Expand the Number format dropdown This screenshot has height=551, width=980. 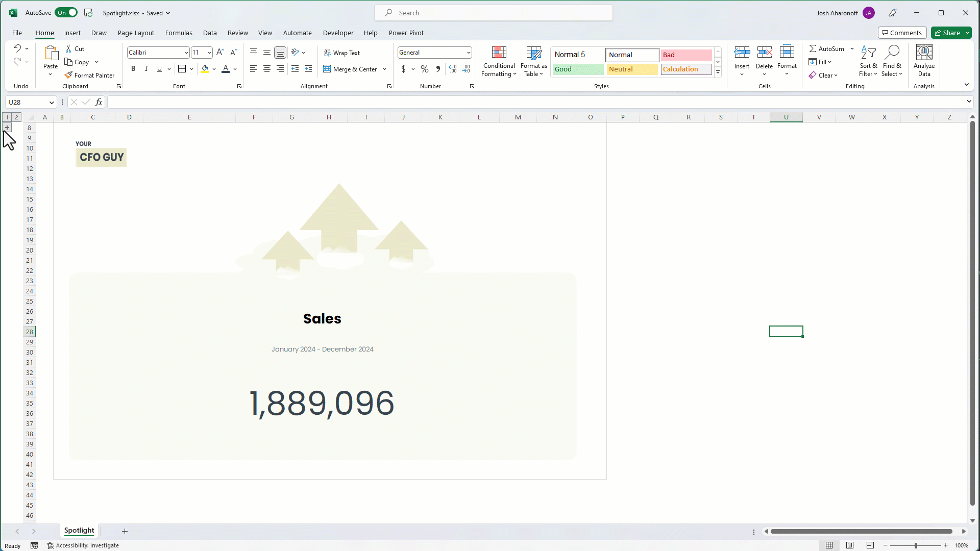(469, 53)
